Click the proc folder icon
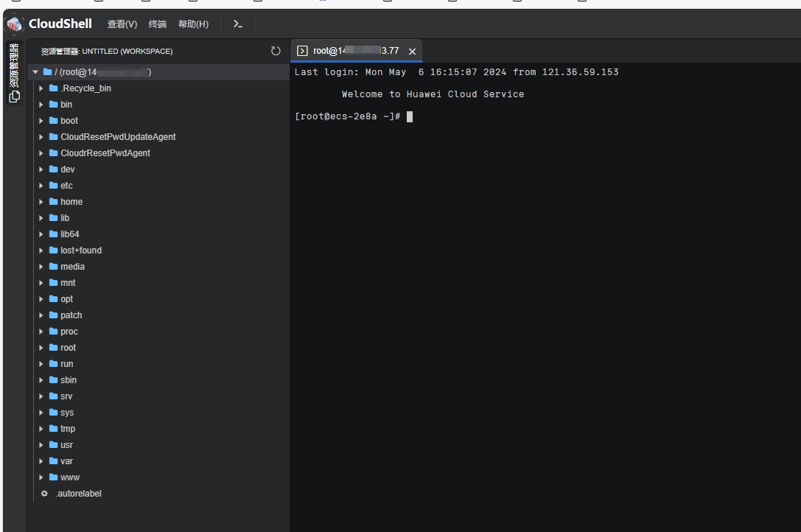Viewport: 801px width, 532px height. (x=53, y=331)
